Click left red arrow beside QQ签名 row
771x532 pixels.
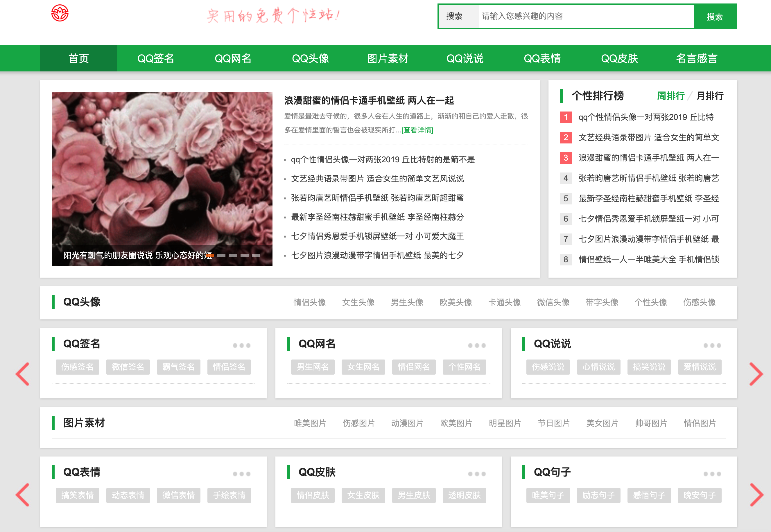(22, 374)
